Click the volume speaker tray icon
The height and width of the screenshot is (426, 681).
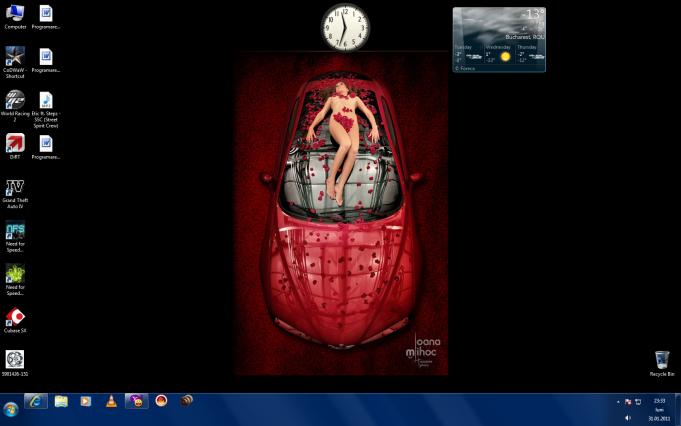point(628,417)
